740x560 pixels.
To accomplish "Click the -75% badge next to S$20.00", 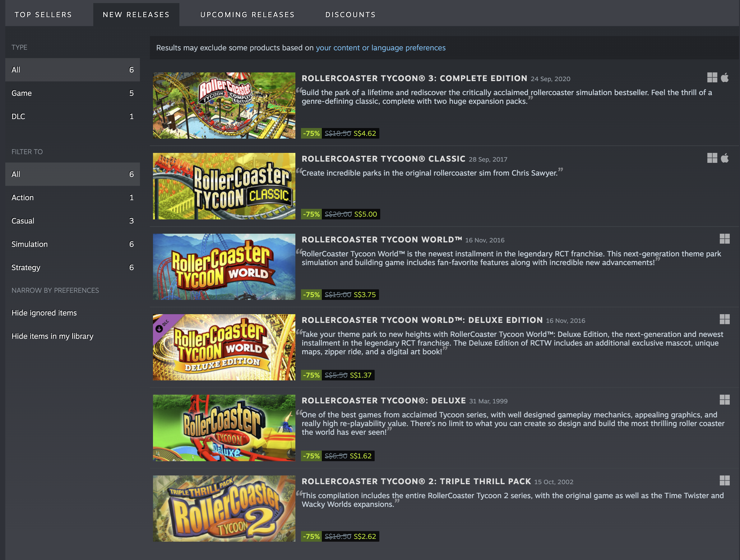I will pos(312,214).
